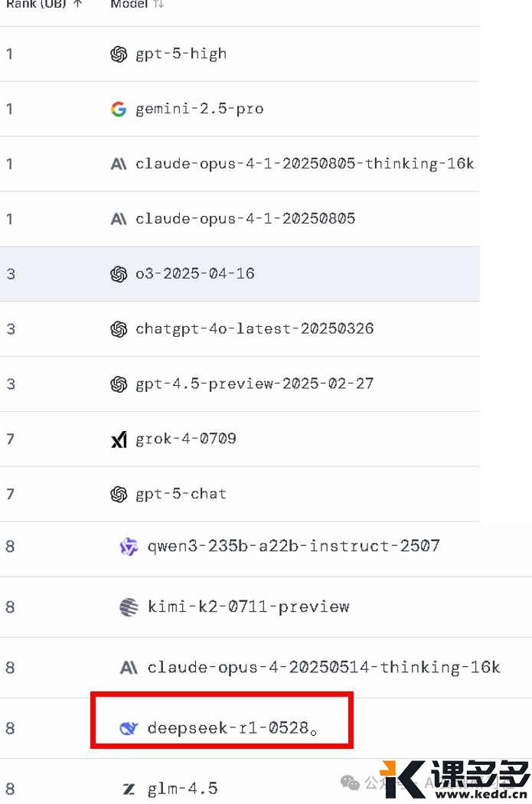Click the Anthropic icon beside claude-opus-4-20250514-thinking-16k
The width and height of the screenshot is (532, 804).
(x=129, y=668)
